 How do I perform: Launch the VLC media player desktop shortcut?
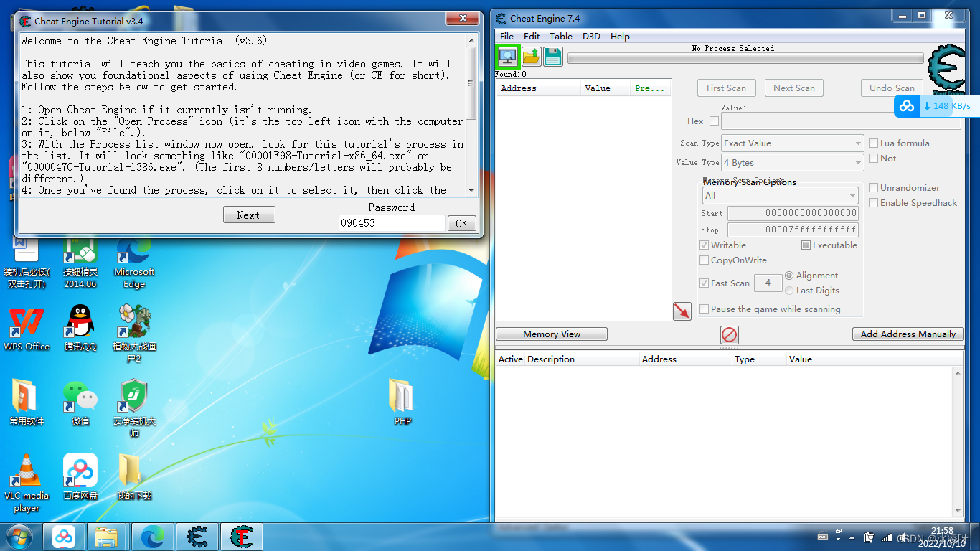click(27, 483)
